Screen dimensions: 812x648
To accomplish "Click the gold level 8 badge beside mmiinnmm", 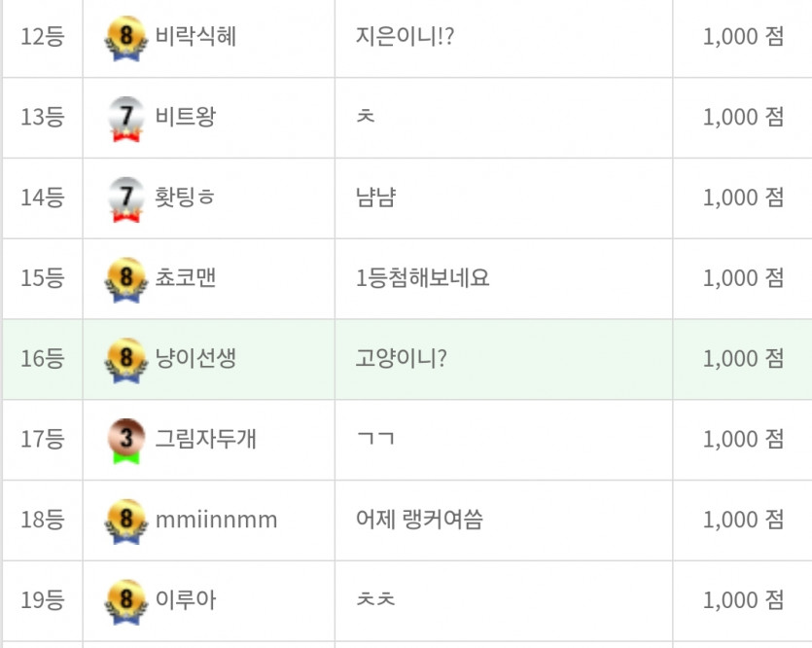I will pyautogui.click(x=126, y=522).
